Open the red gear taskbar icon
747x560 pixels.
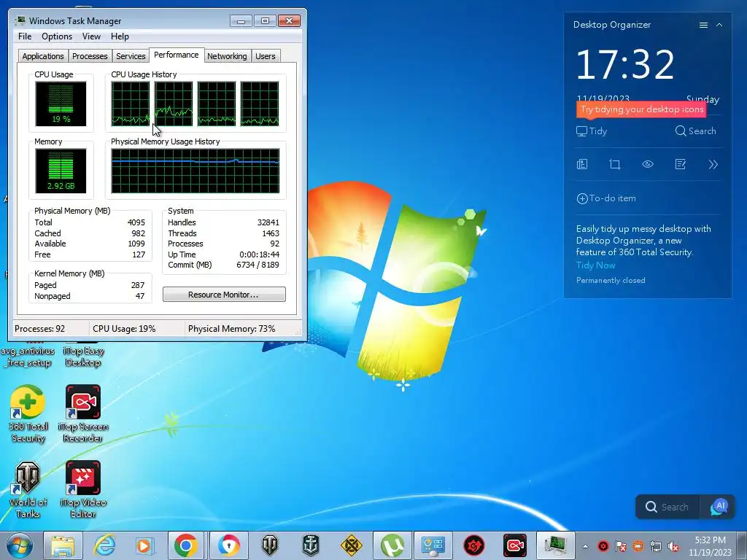[x=474, y=545]
